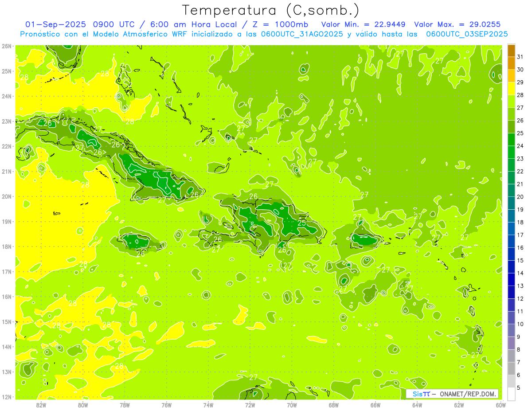Click the dark green legend swatch between 24 and 25

click(511, 140)
